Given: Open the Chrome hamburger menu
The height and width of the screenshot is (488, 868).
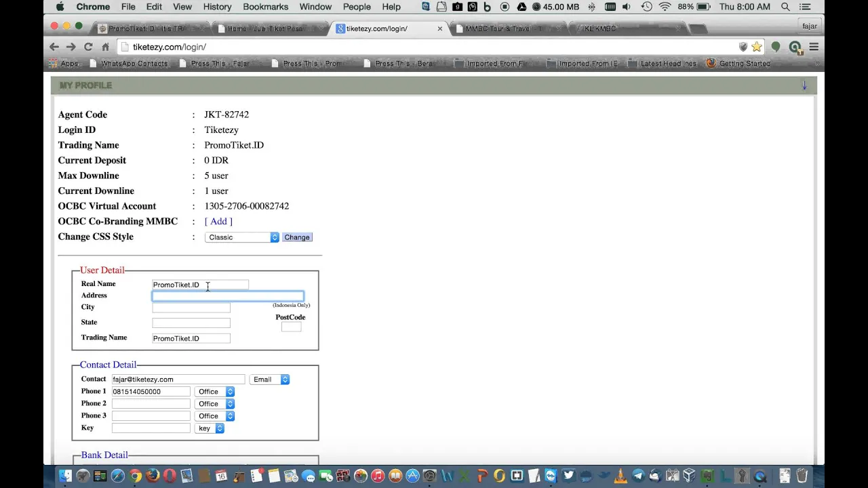Looking at the screenshot, I should 814,47.
